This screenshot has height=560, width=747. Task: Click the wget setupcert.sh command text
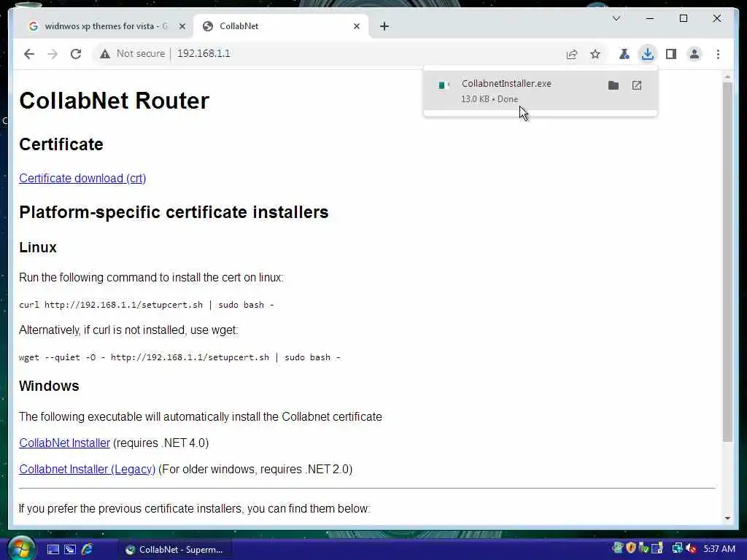pos(179,357)
